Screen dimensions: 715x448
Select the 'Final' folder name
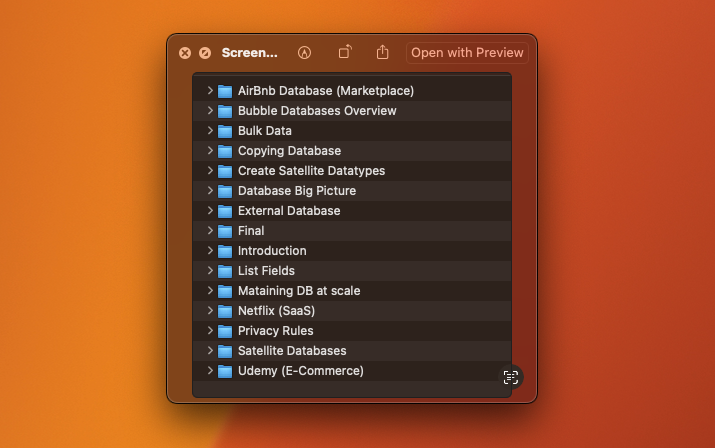coord(251,231)
